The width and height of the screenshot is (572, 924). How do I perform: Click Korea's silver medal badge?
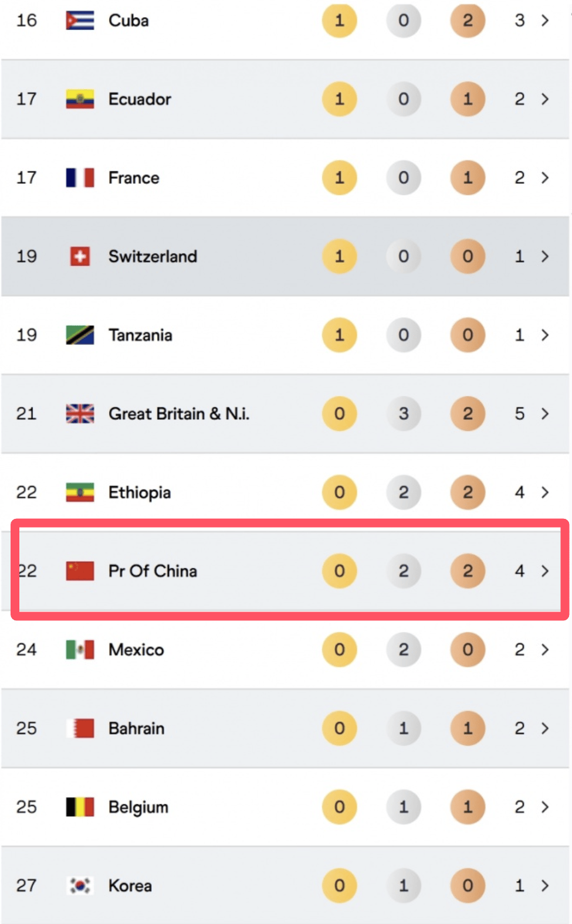(x=404, y=885)
